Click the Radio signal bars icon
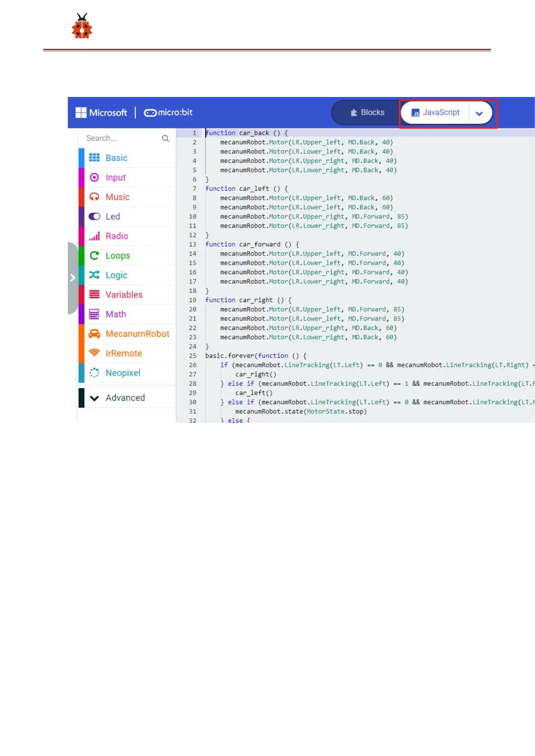Image resolution: width=535 pixels, height=756 pixels. [94, 236]
